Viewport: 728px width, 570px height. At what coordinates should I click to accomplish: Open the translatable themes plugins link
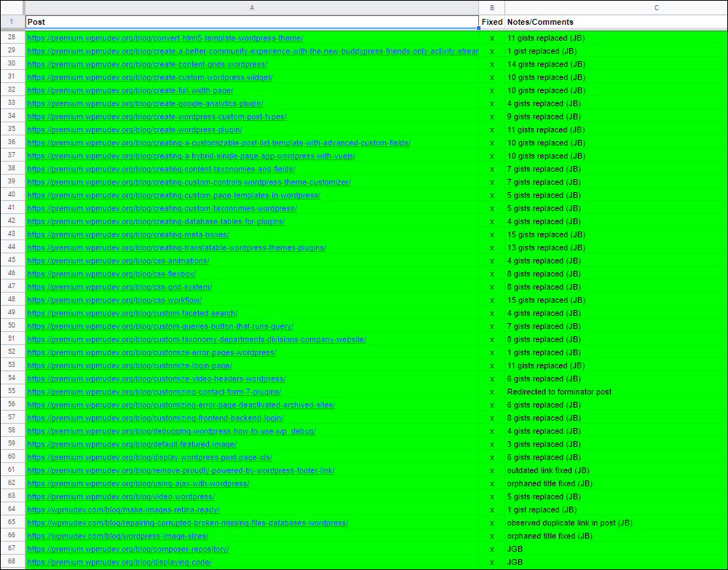(x=176, y=248)
